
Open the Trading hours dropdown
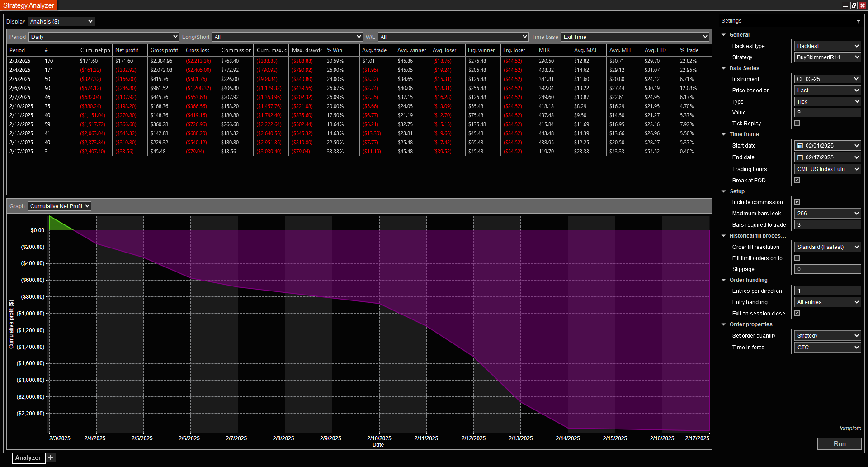point(827,169)
